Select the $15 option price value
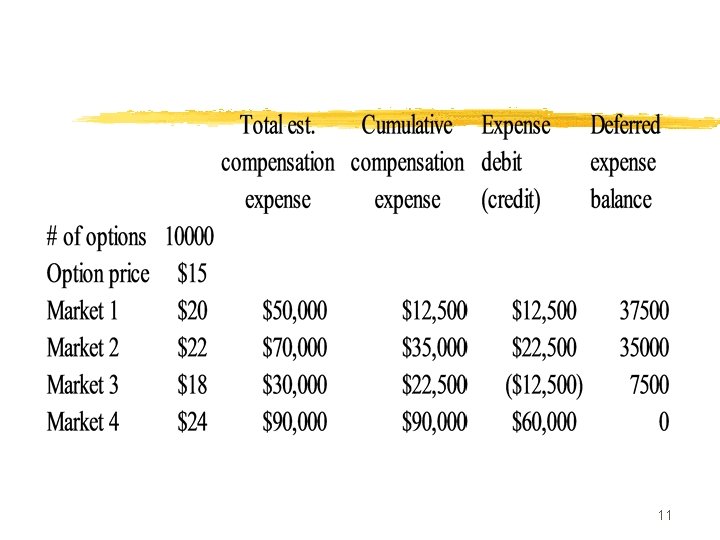This screenshot has width=720, height=540. (x=192, y=273)
